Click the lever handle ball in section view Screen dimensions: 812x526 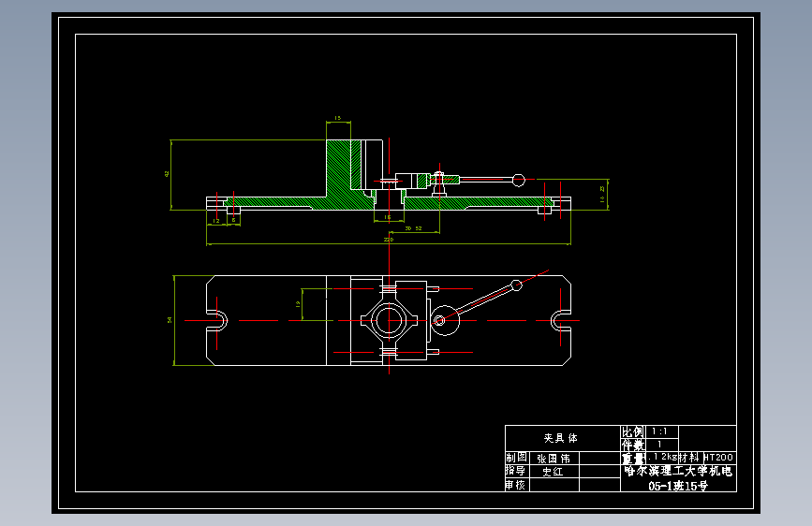pos(519,180)
